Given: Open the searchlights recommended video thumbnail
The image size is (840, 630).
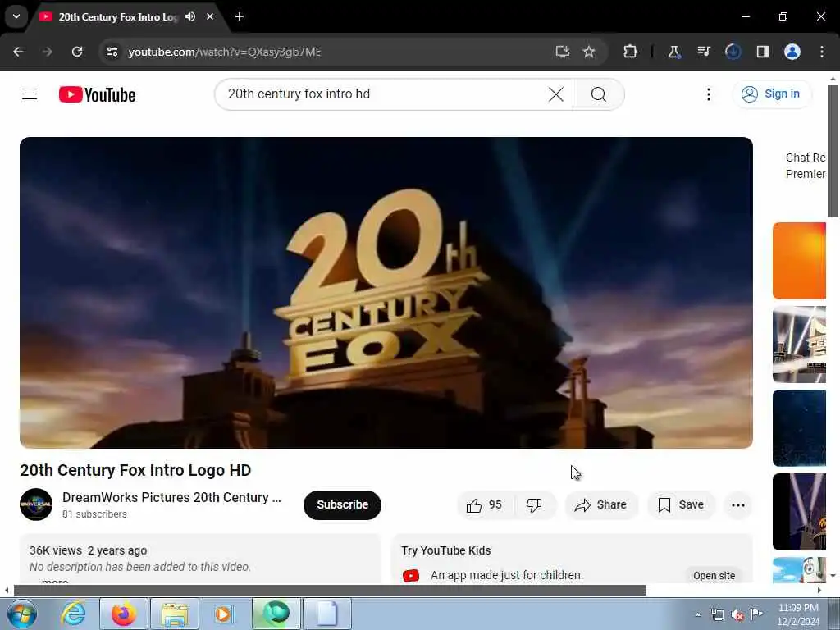Looking at the screenshot, I should coord(799,345).
